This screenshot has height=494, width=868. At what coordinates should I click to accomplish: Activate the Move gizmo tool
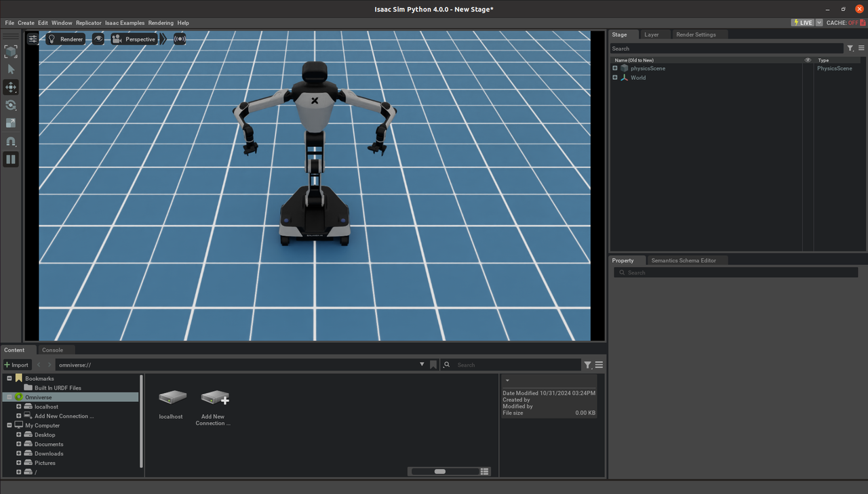click(11, 87)
